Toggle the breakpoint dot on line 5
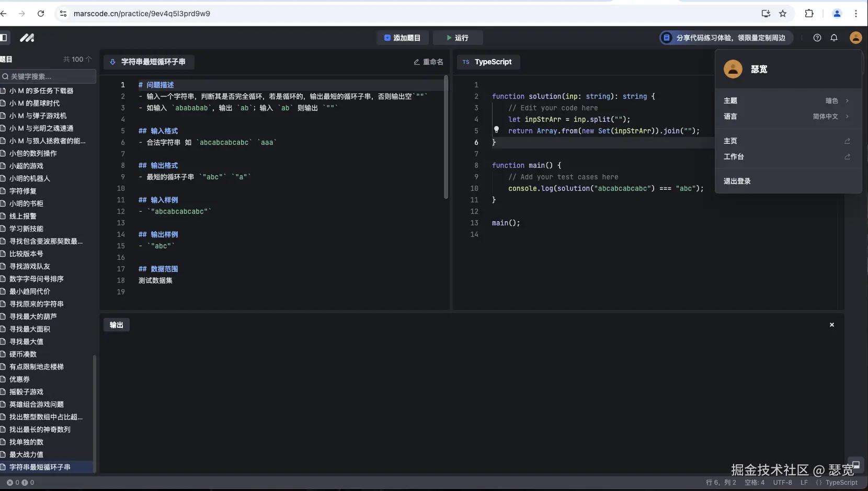868x491 pixels. 497,131
